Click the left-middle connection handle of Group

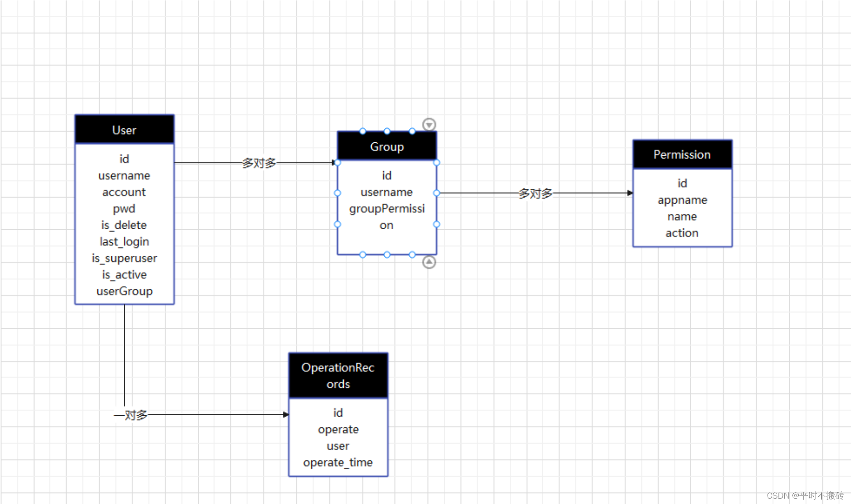point(337,193)
